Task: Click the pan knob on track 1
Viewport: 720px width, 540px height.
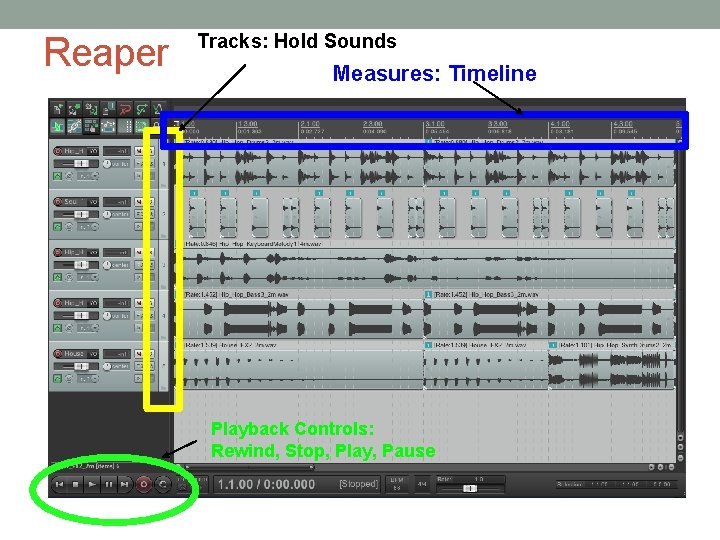Action: coord(107,164)
